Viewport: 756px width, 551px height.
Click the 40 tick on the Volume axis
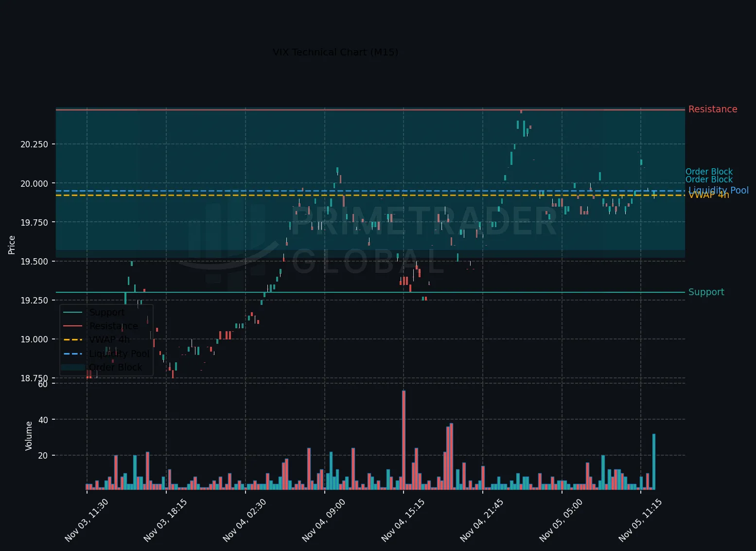click(43, 420)
